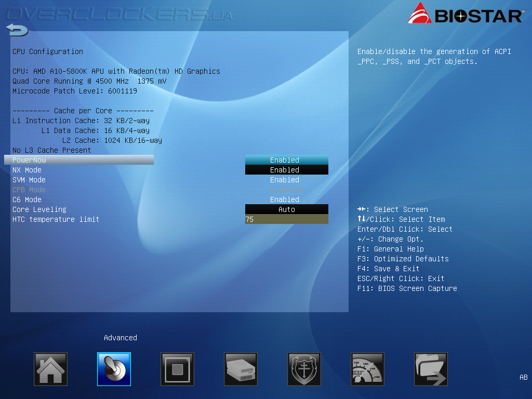Screen dimensions: 532x399
Task: Click the HTC temperature limit field showing 75
Action: [x=287, y=219]
